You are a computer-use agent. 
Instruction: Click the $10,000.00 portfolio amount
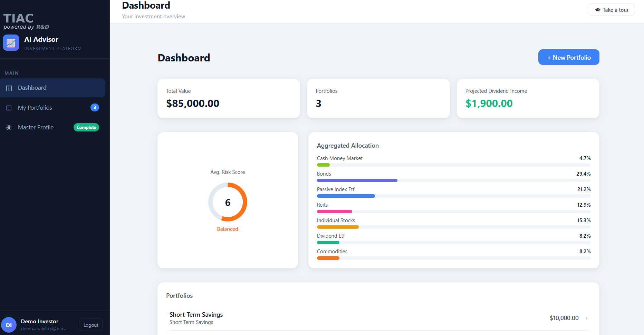pos(564,318)
